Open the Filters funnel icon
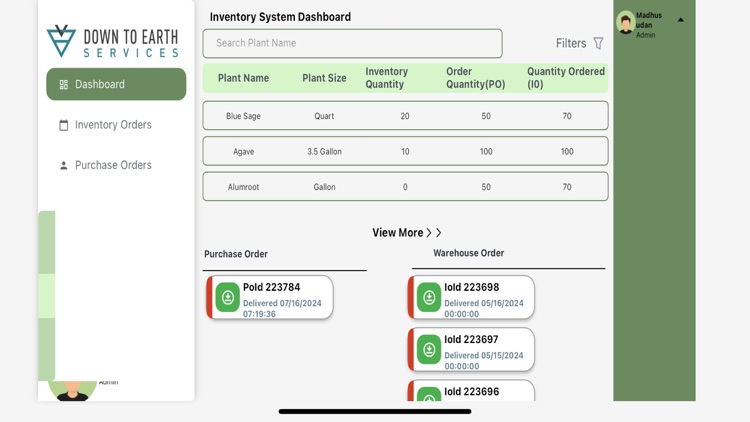The image size is (750, 422). [x=598, y=43]
